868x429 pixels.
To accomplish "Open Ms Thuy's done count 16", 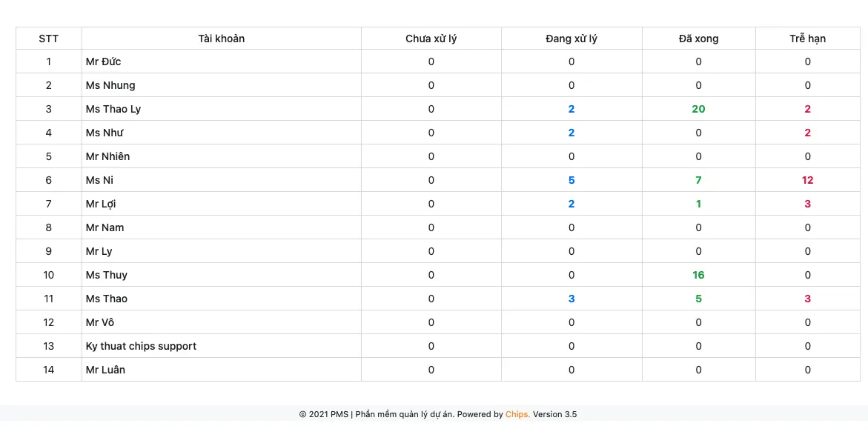I will [x=698, y=275].
